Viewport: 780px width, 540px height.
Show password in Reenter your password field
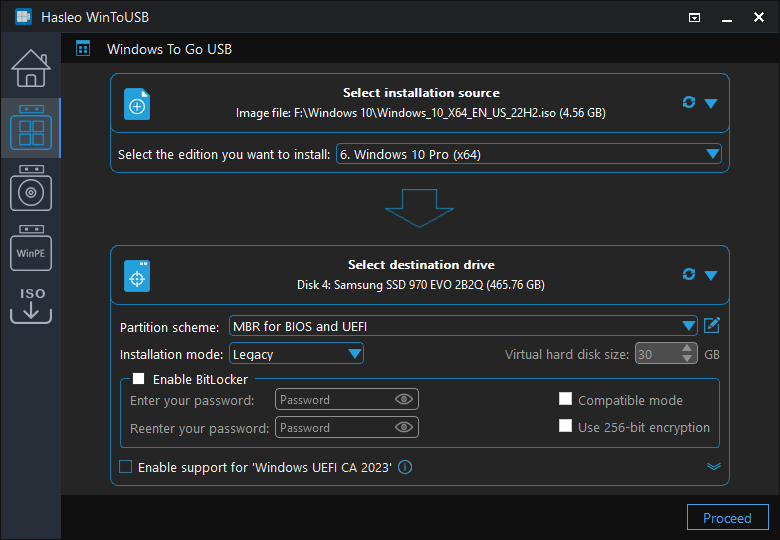[403, 427]
